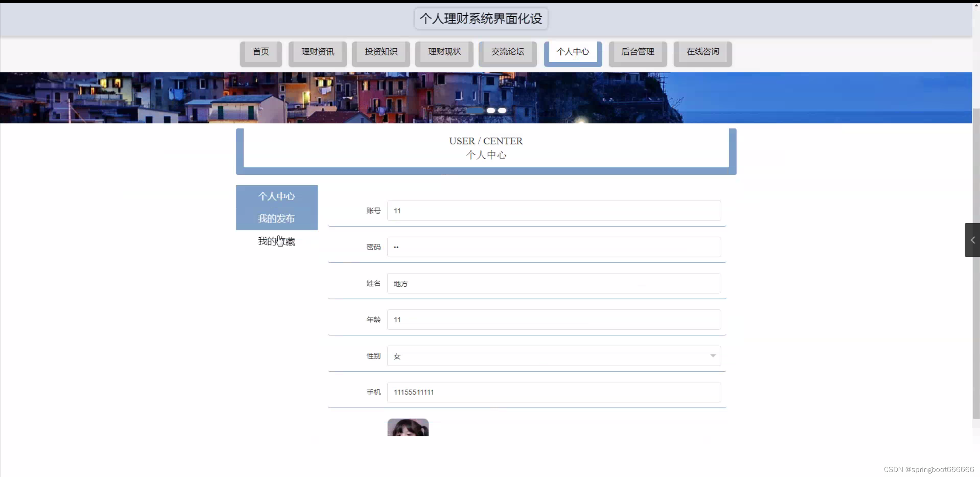
Task: Focus the 密码 password field
Action: tap(554, 247)
